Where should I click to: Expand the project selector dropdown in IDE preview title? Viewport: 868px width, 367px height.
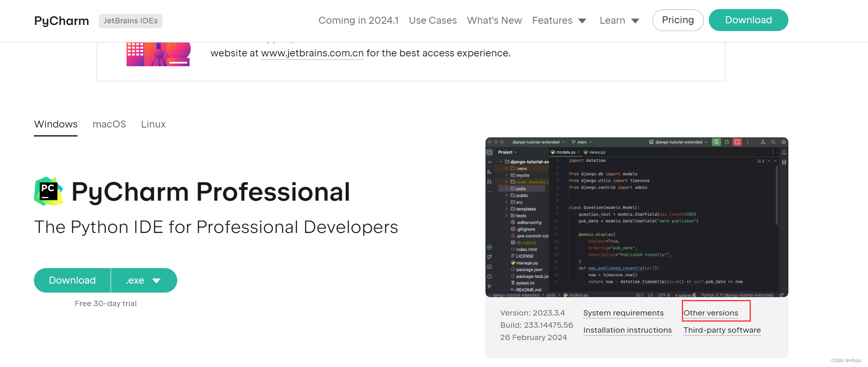click(563, 142)
